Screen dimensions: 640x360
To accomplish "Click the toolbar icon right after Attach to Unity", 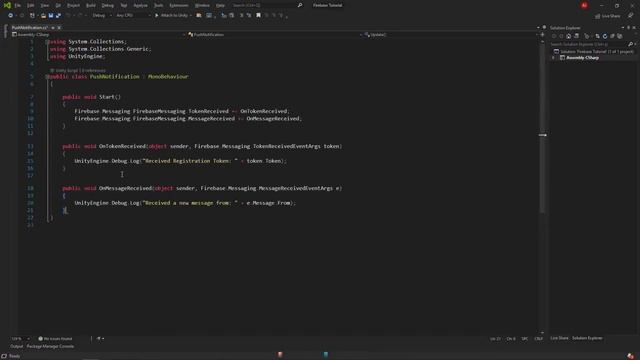I will point(199,16).
